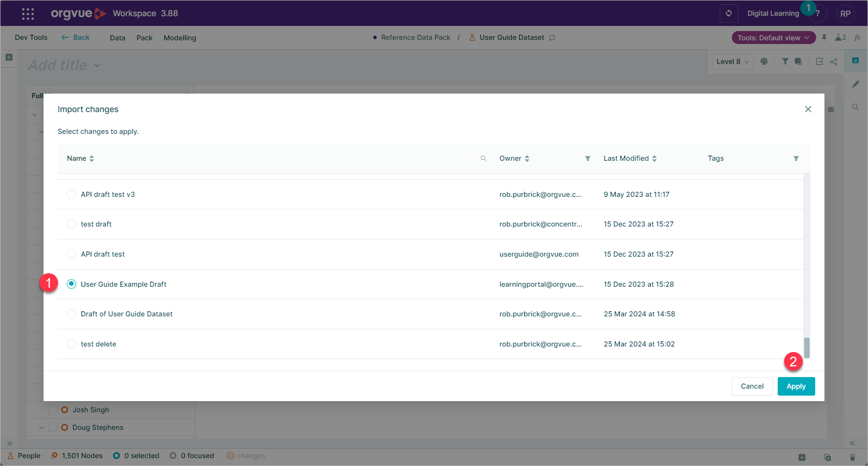Viewport: 868px width, 466px height.
Task: Click the add node icon in status bar
Action: (x=802, y=457)
